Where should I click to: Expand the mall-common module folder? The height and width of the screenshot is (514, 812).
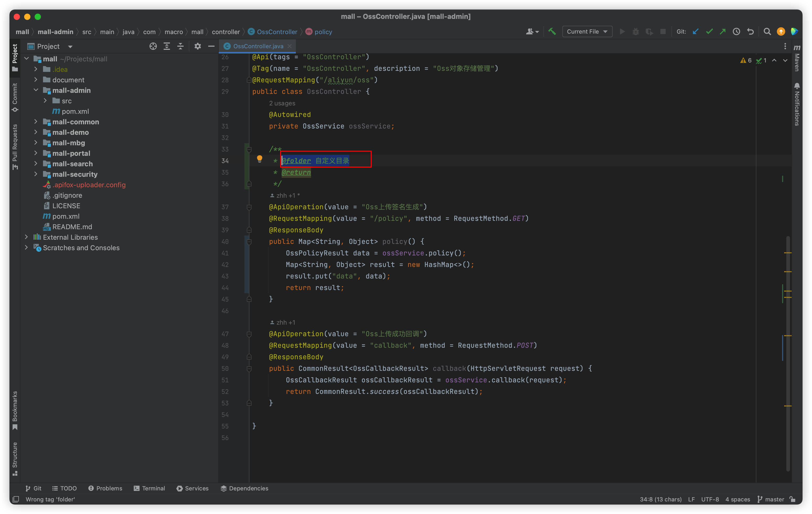pyautogui.click(x=36, y=121)
